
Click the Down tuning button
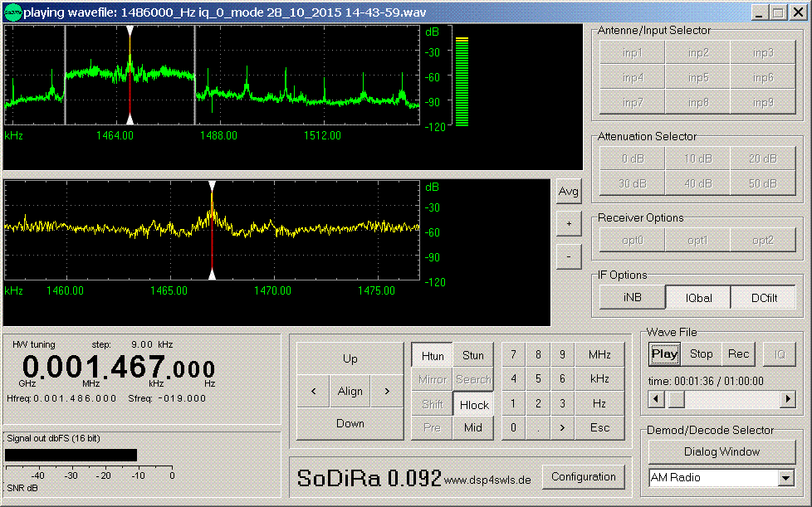pyautogui.click(x=350, y=423)
